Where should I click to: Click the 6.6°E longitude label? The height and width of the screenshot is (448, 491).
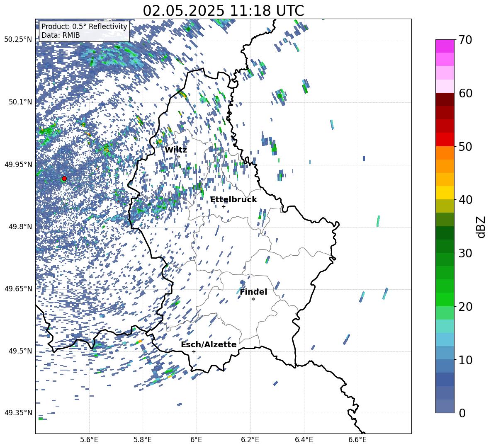click(x=357, y=440)
